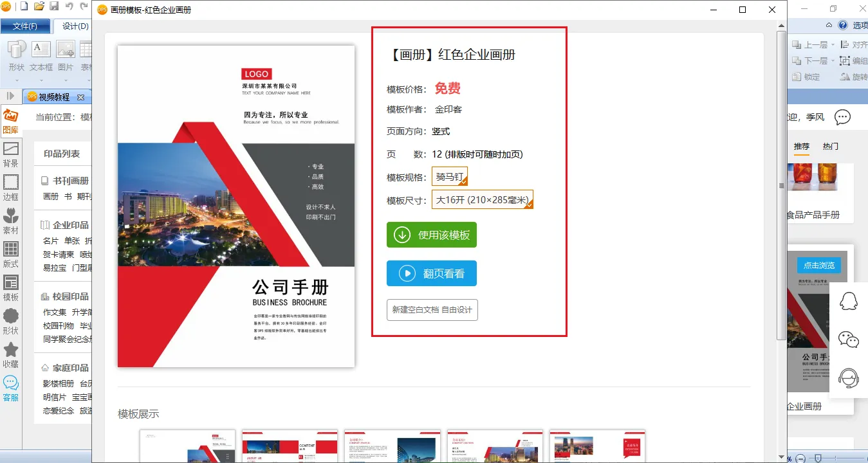Viewport: 868px width, 463px height.
Task: Click the blue 翻页看看 preview button
Action: [x=431, y=273]
